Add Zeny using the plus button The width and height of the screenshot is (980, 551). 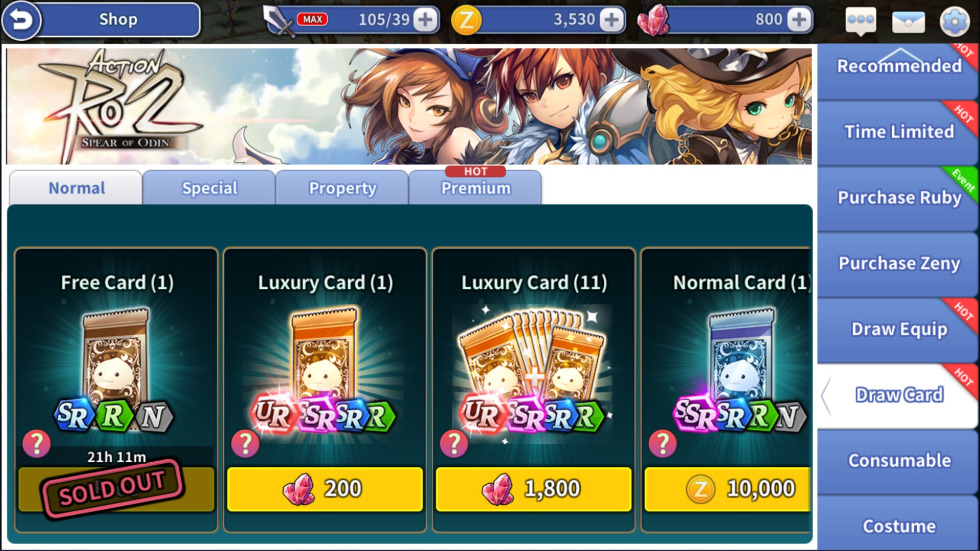tap(611, 20)
